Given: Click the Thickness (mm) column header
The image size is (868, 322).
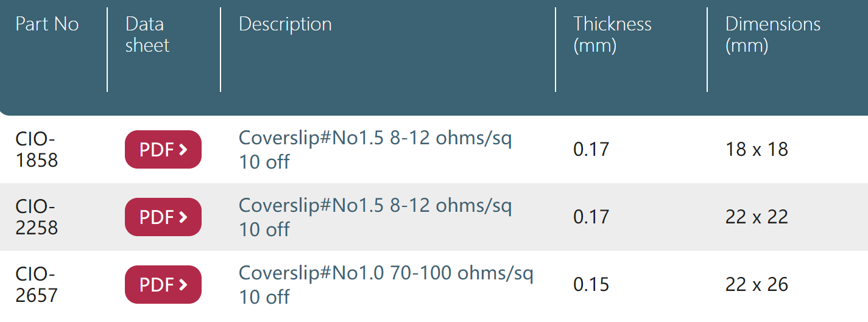Looking at the screenshot, I should (x=612, y=35).
